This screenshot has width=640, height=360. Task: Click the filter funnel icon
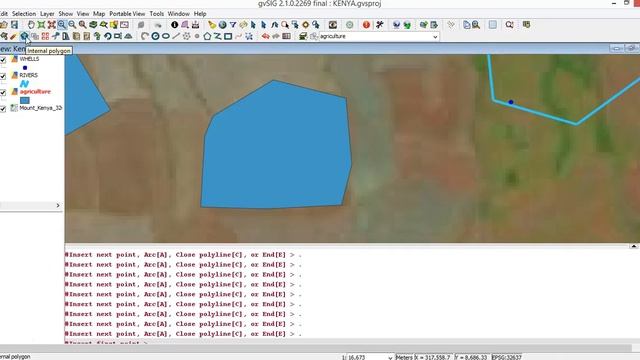tap(233, 25)
